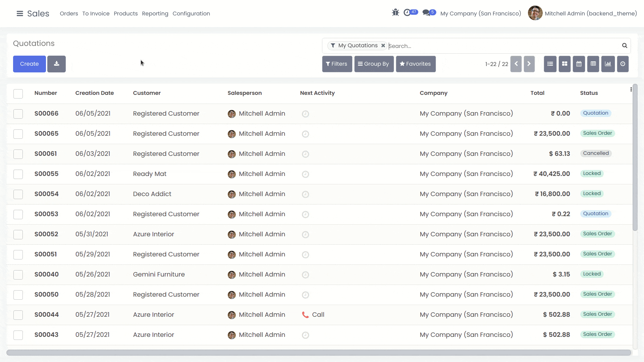Select the checkbox for row S00055
This screenshot has width=644, height=362.
[18, 174]
